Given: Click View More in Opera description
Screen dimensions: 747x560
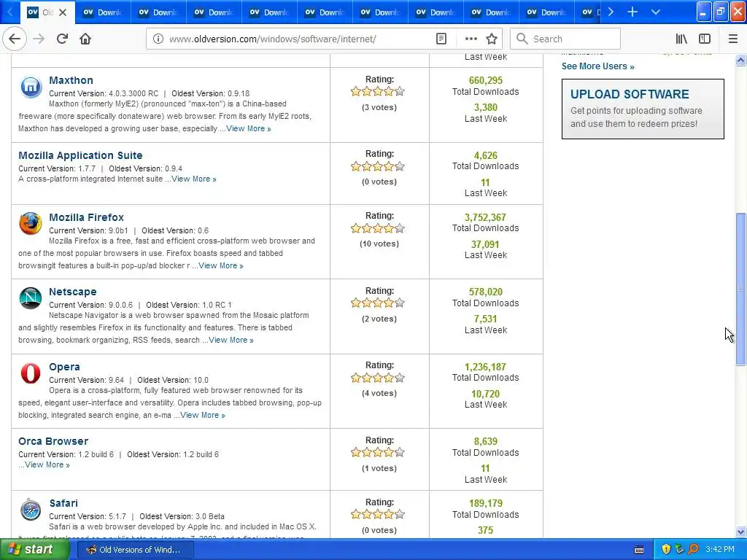Looking at the screenshot, I should coord(203,415).
